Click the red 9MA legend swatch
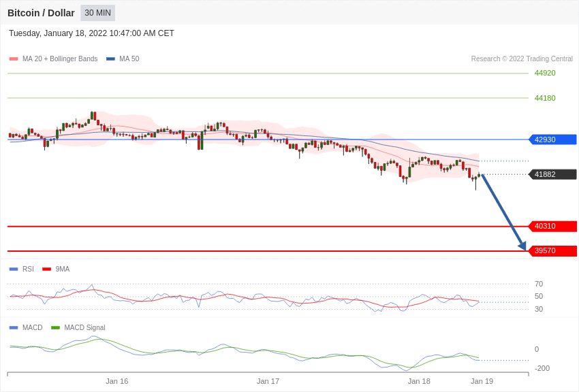Image resolution: width=579 pixels, height=392 pixels. point(46,269)
